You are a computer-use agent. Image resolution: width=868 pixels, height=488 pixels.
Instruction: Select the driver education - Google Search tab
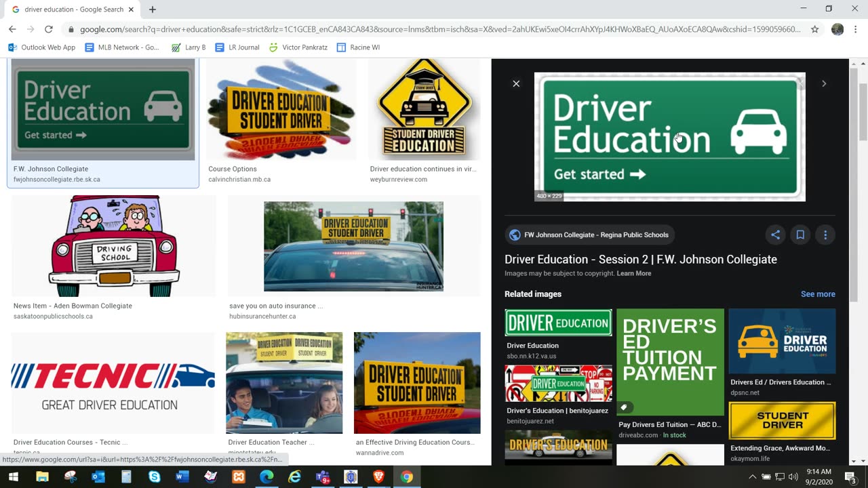73,9
